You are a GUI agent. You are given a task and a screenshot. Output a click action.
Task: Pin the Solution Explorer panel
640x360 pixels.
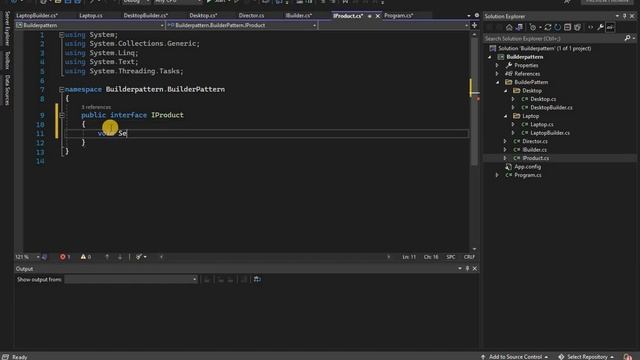click(x=624, y=16)
